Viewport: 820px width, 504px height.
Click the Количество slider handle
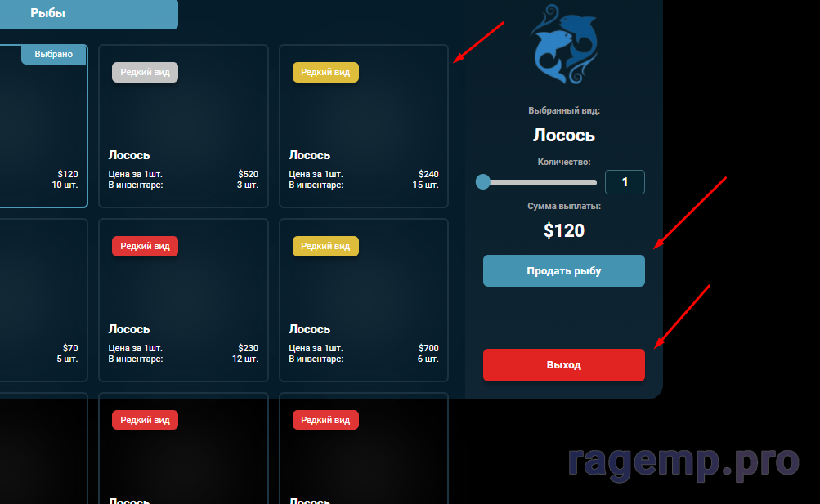[x=483, y=182]
